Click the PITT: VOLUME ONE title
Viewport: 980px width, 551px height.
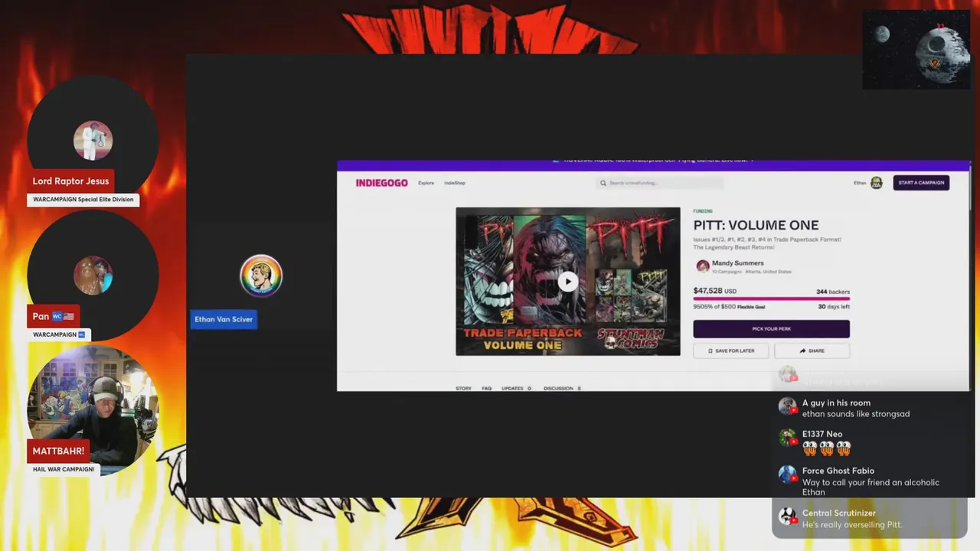[x=756, y=225]
